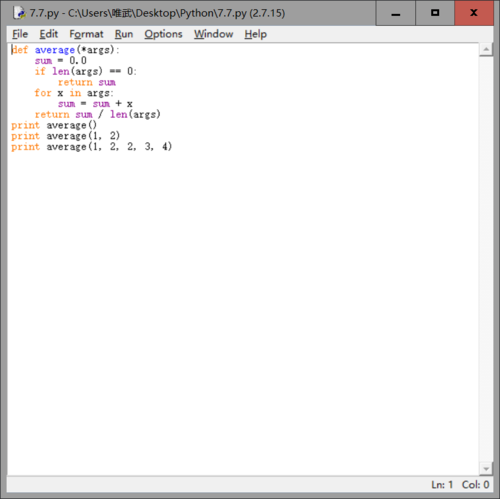Click the '*args' parameter in definition
This screenshot has width=500, height=499.
96,50
